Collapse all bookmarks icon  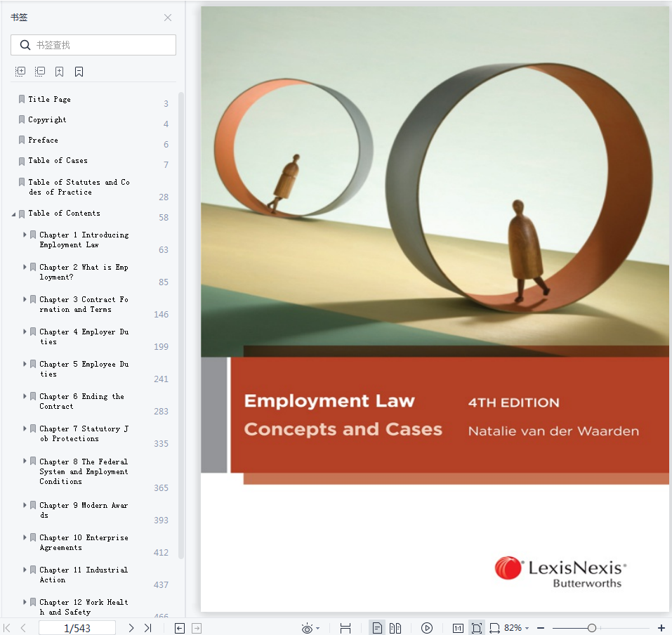pyautogui.click(x=40, y=72)
